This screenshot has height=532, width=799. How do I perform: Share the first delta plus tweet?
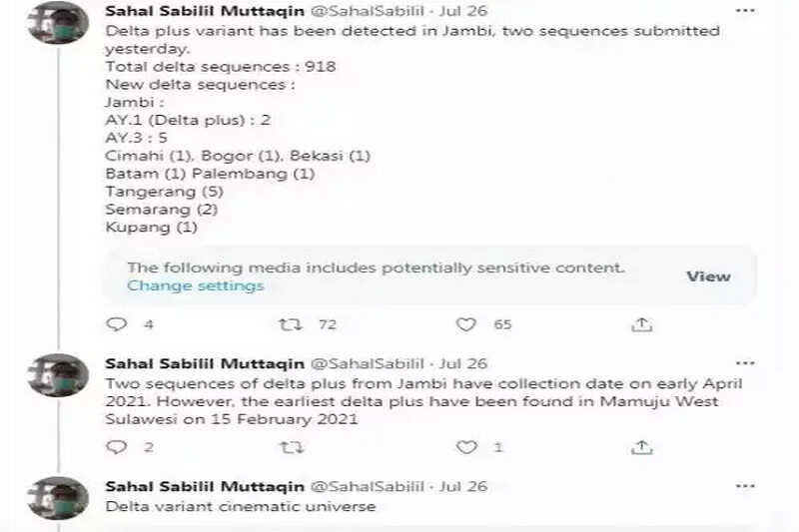(642, 324)
